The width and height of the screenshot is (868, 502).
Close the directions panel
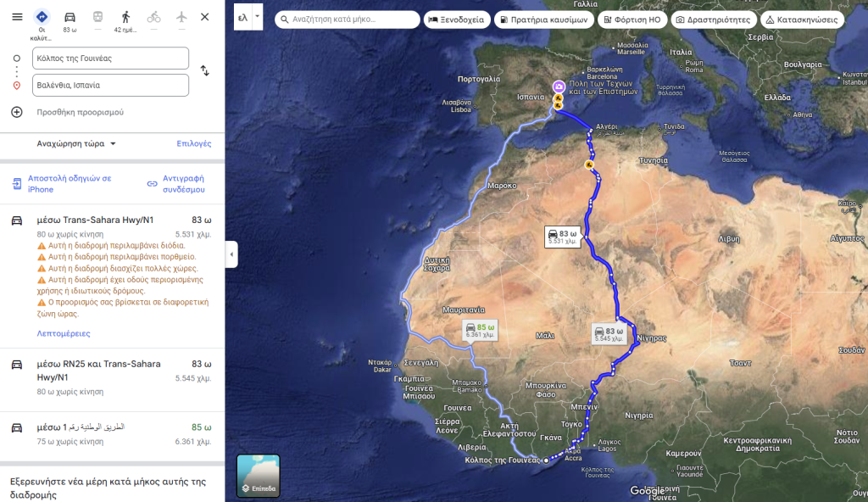205,17
